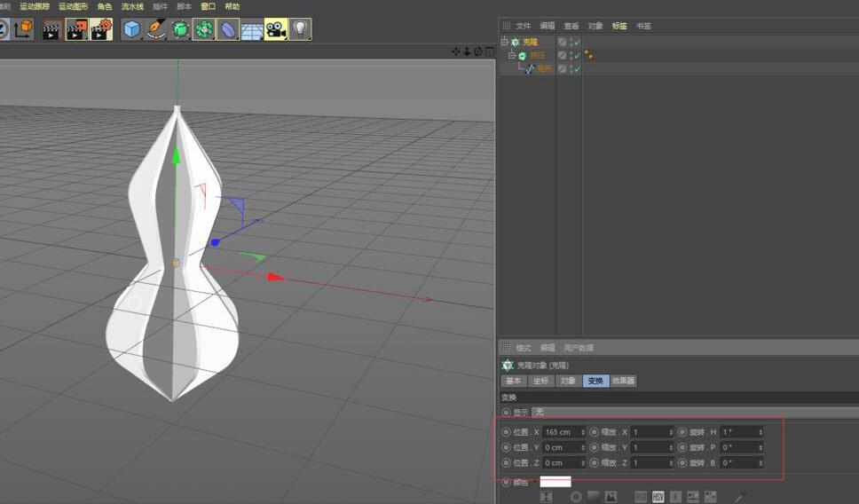Click the Cloner object icon in Object Manager
The image size is (859, 504).
coord(515,42)
